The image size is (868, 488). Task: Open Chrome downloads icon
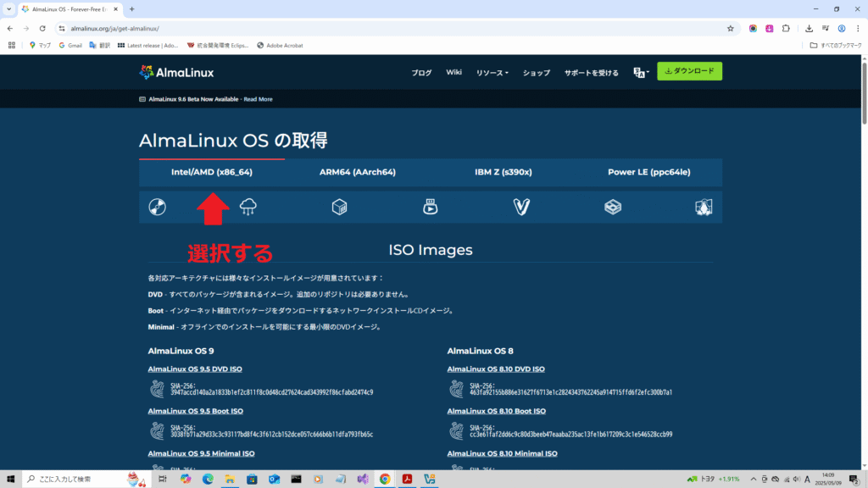click(x=809, y=28)
